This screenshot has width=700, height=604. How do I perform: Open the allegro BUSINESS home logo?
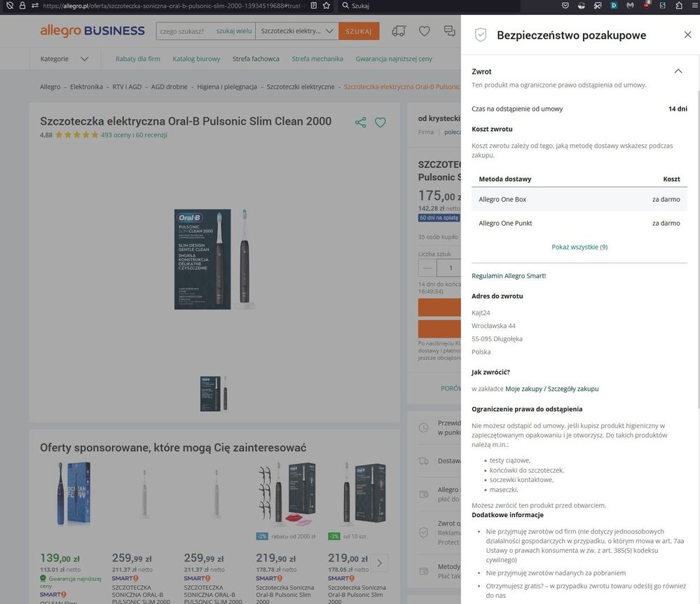[92, 31]
